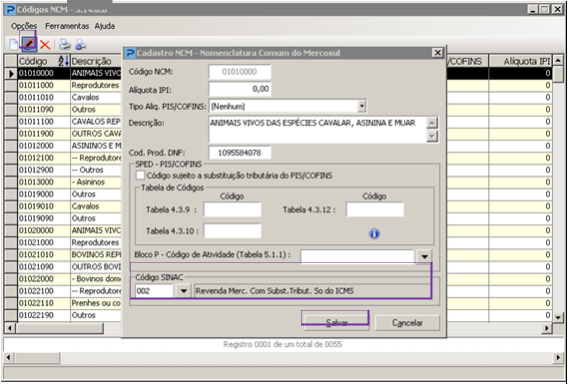Close the Cadastro NCM dialog with X
568x385 pixels.
tap(437, 53)
